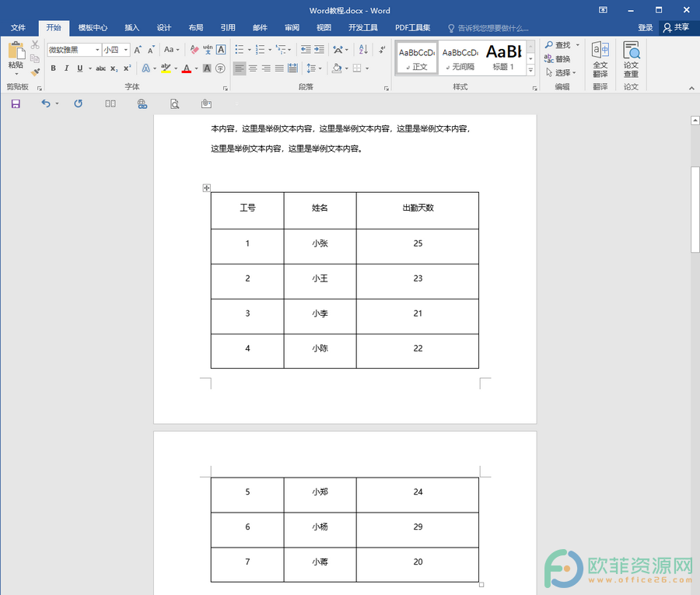Toggle Underline formatting
This screenshot has width=700, height=595.
[x=80, y=68]
